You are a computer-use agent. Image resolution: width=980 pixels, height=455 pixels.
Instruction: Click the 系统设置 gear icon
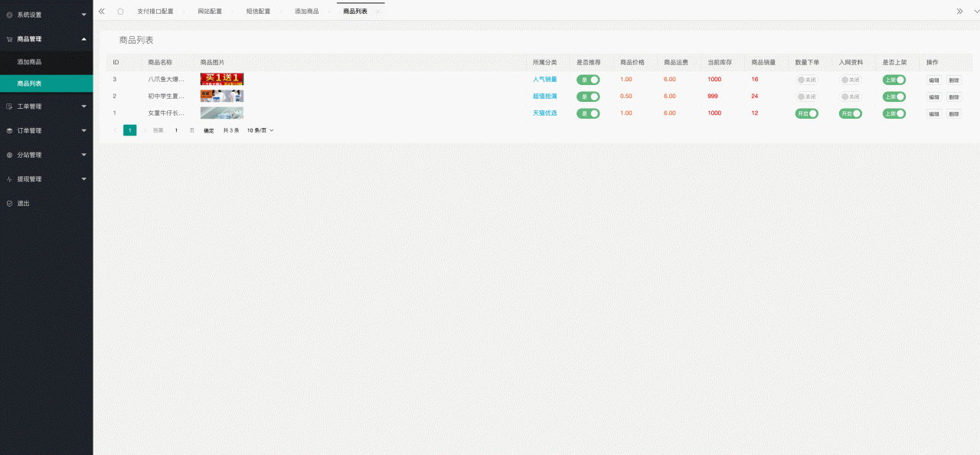[9, 15]
